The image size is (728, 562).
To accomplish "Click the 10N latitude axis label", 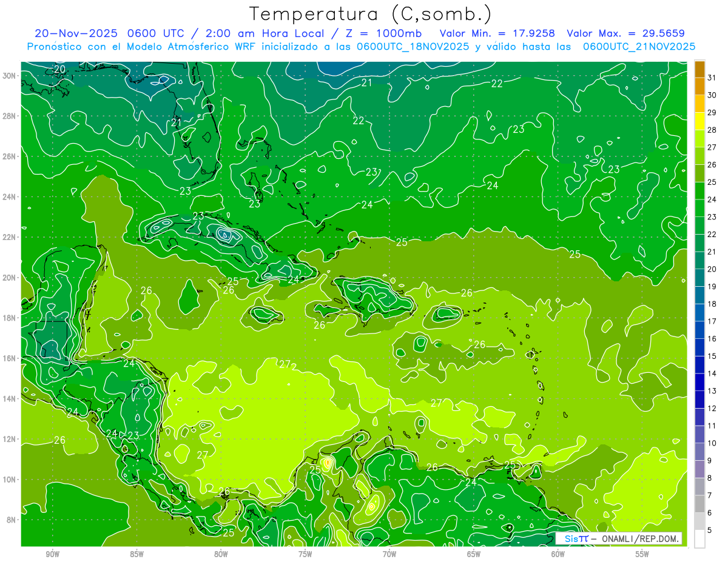I will (x=10, y=479).
